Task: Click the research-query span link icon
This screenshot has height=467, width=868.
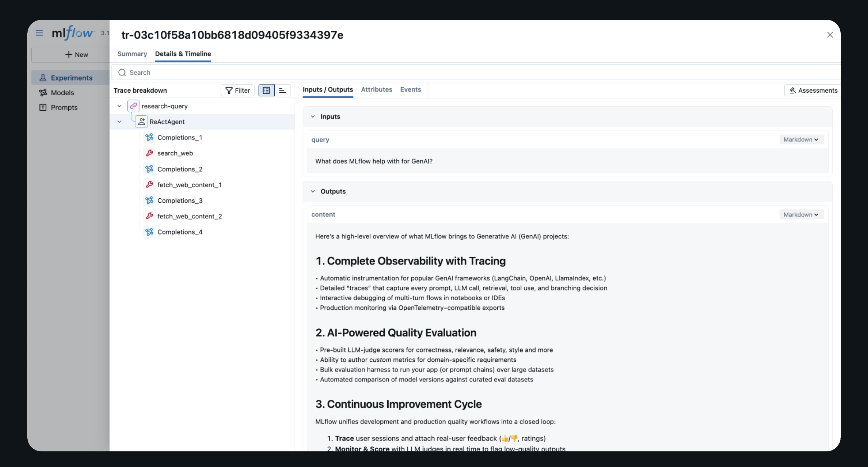Action: [x=133, y=106]
